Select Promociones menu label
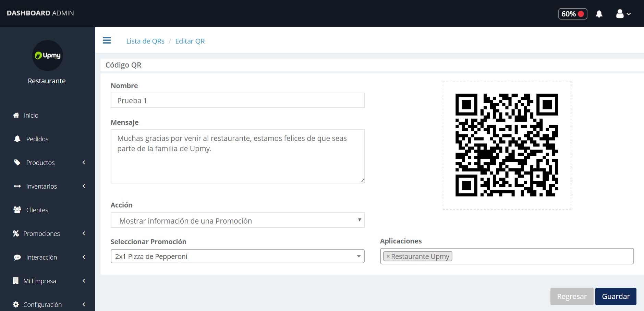This screenshot has height=311, width=644. (x=41, y=234)
